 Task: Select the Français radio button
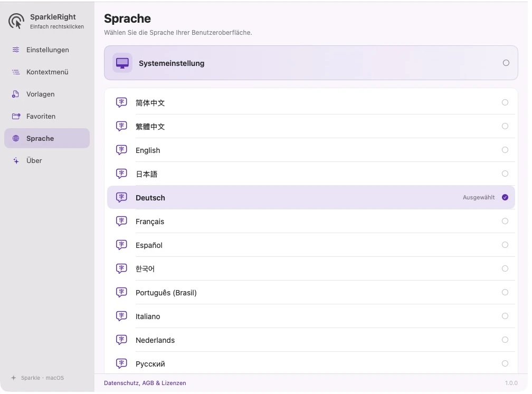click(x=505, y=221)
